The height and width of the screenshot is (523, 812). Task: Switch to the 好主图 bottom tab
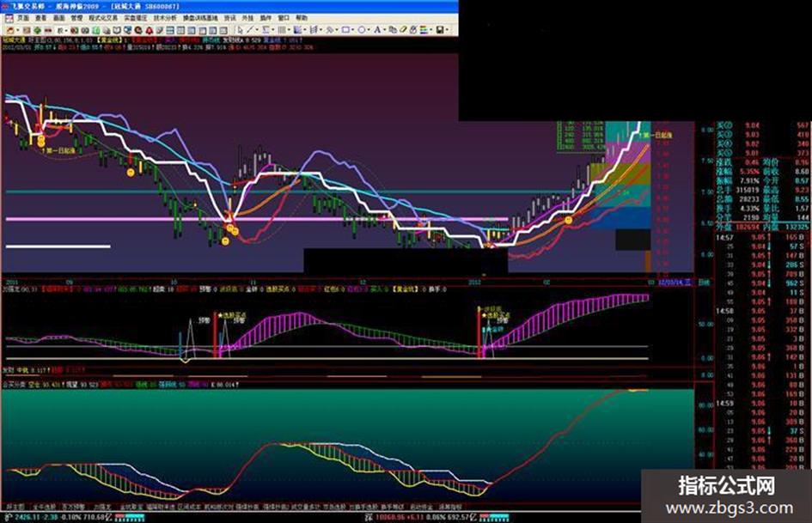pyautogui.click(x=15, y=507)
